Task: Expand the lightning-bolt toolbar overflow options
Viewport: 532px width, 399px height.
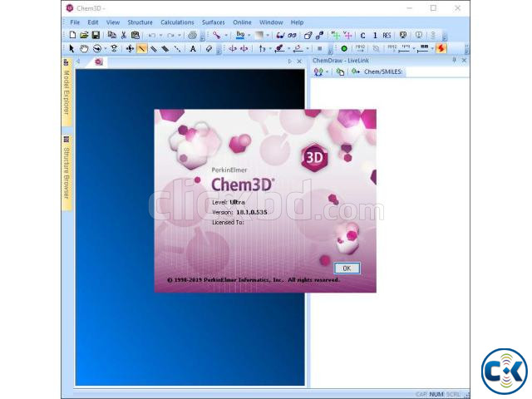Action: [x=466, y=49]
